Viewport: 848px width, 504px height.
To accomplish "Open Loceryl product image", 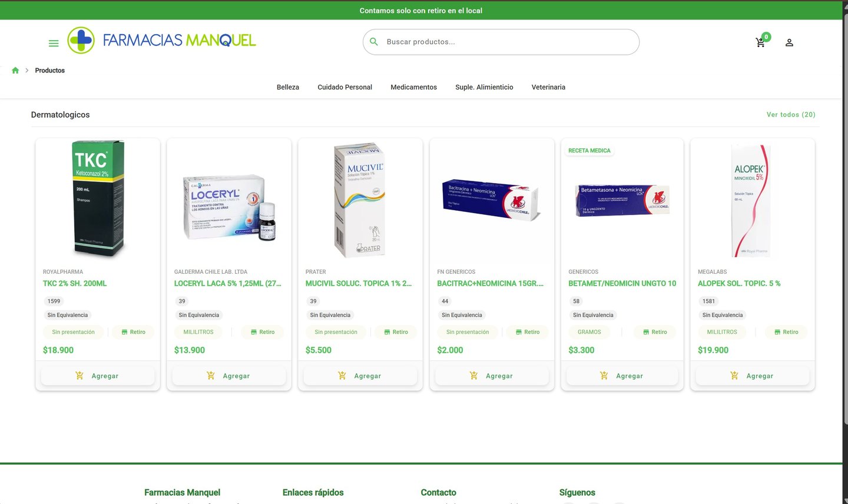I will tap(229, 207).
